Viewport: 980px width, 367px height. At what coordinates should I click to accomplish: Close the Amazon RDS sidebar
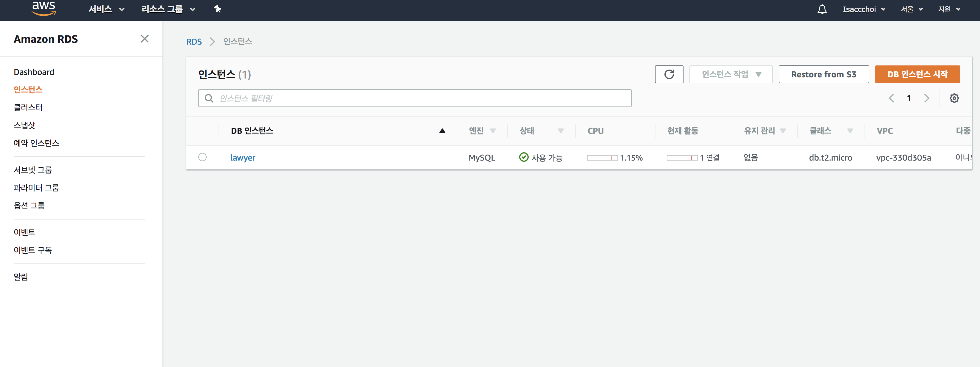click(x=145, y=39)
